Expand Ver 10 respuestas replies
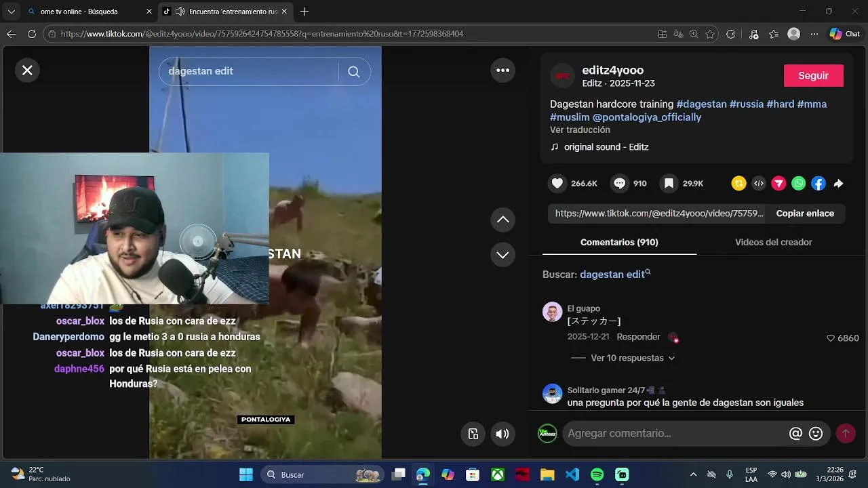This screenshot has height=488, width=868. point(633,358)
